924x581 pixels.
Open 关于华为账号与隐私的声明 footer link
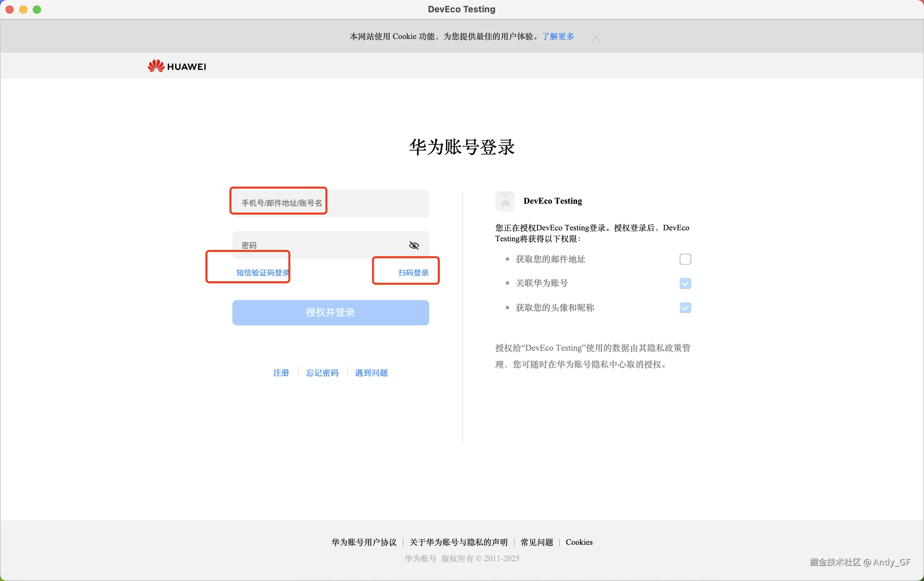point(458,542)
